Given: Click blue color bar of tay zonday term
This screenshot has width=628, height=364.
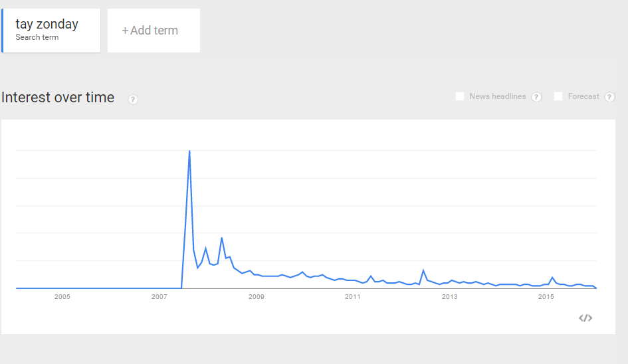Looking at the screenshot, I should (3, 31).
